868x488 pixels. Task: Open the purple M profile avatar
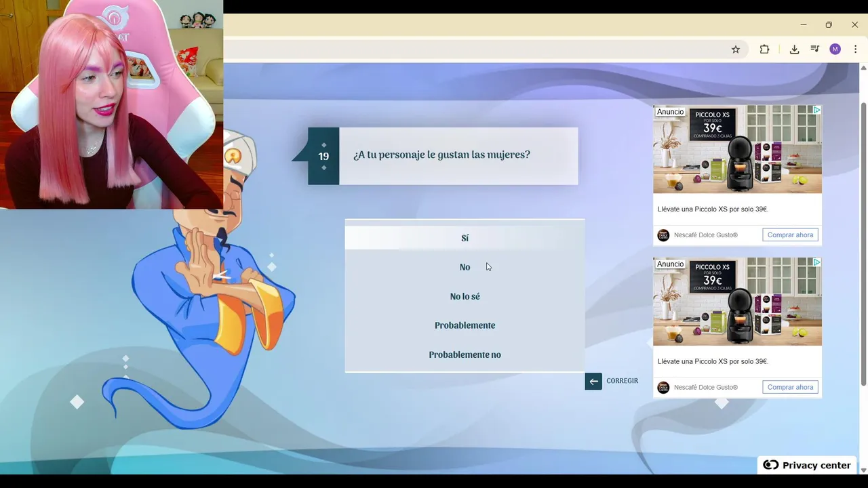(x=835, y=49)
